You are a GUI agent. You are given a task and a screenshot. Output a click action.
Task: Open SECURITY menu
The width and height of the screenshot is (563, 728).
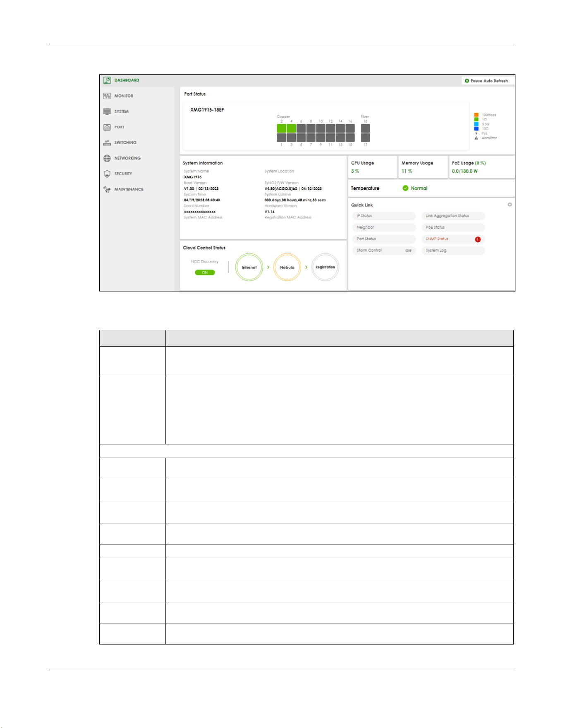pyautogui.click(x=123, y=174)
